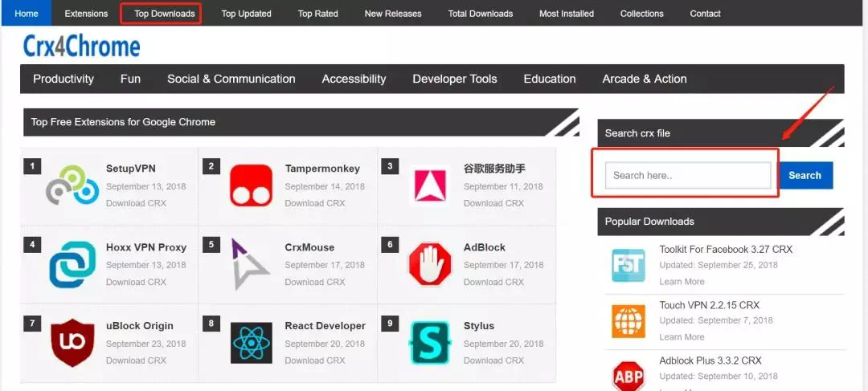Viewport: 868px width, 391px height.
Task: Click the React Developer atom icon
Action: (252, 343)
